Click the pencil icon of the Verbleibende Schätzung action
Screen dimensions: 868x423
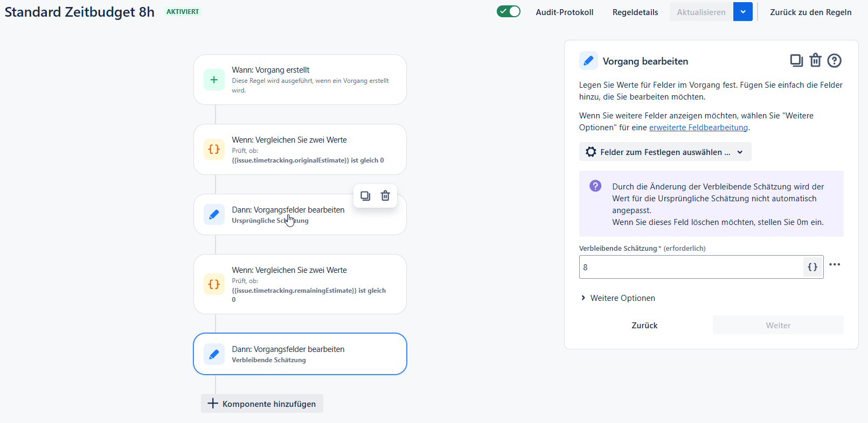214,354
